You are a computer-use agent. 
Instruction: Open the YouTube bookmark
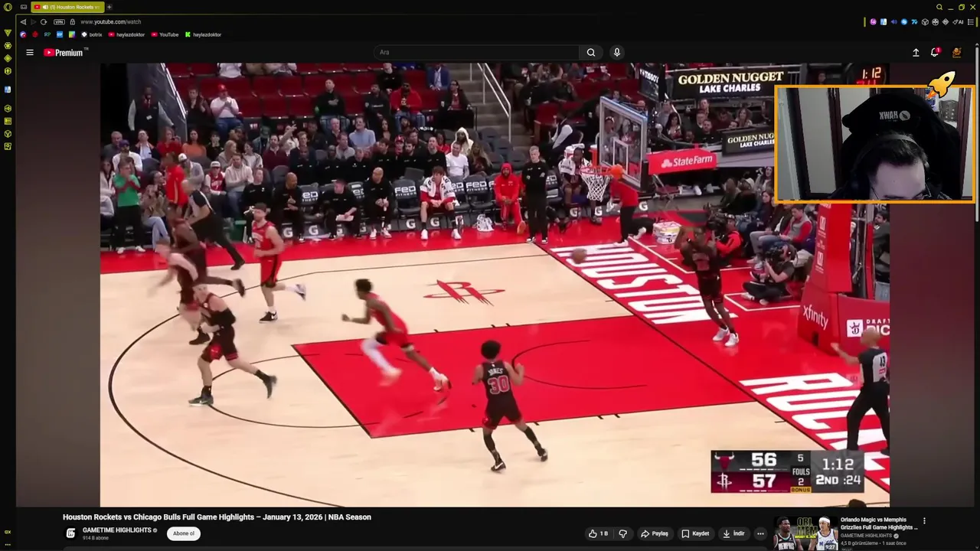click(165, 34)
